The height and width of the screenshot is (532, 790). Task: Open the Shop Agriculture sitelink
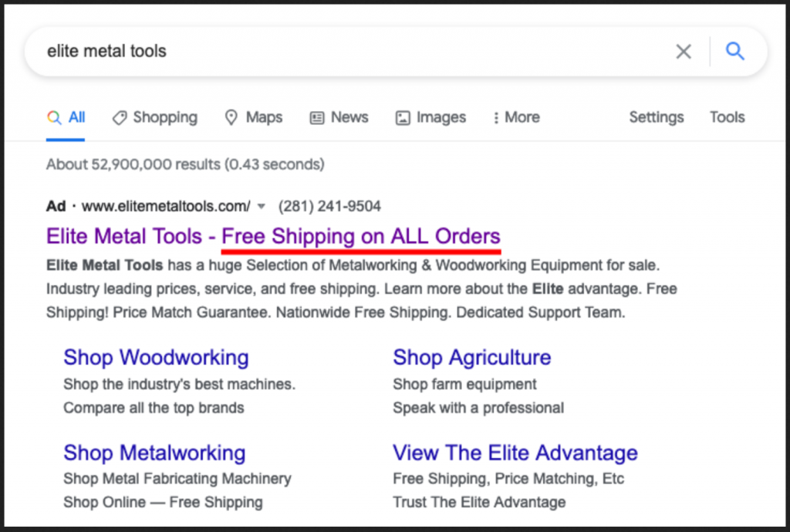coord(471,358)
